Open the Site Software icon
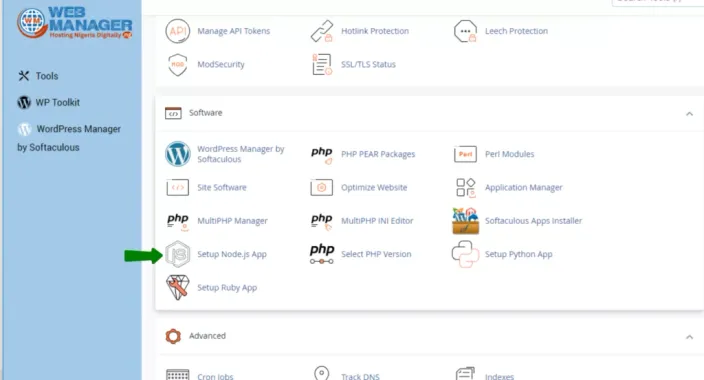Screen dimensions: 704x380 click(177, 187)
